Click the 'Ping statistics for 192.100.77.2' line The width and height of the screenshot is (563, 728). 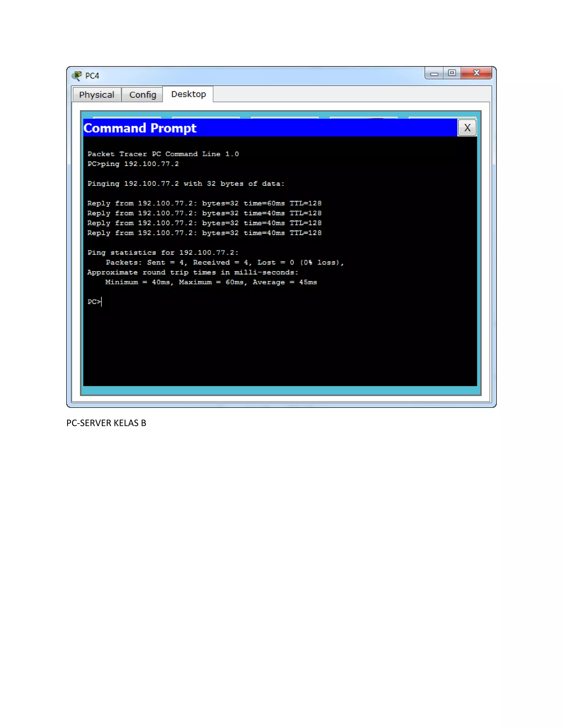(x=163, y=253)
